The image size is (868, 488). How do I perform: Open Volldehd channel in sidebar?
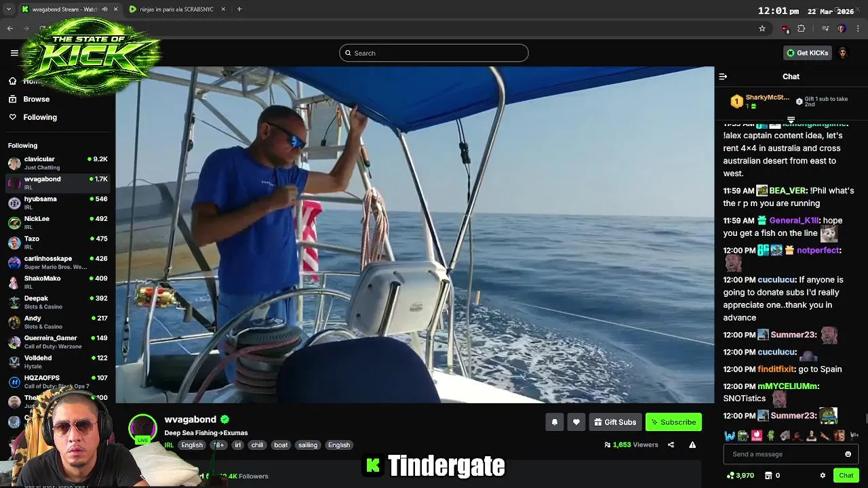tap(58, 362)
